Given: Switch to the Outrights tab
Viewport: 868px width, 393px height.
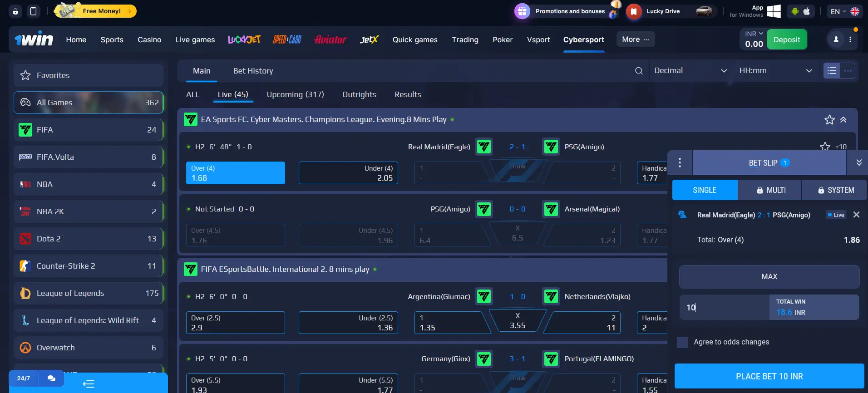Looking at the screenshot, I should click(x=360, y=94).
